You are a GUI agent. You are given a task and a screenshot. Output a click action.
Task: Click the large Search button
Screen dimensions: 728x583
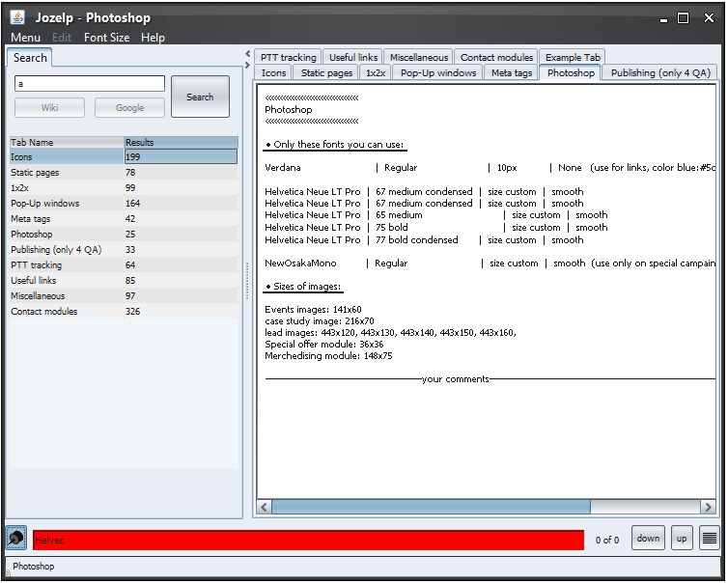pos(200,97)
